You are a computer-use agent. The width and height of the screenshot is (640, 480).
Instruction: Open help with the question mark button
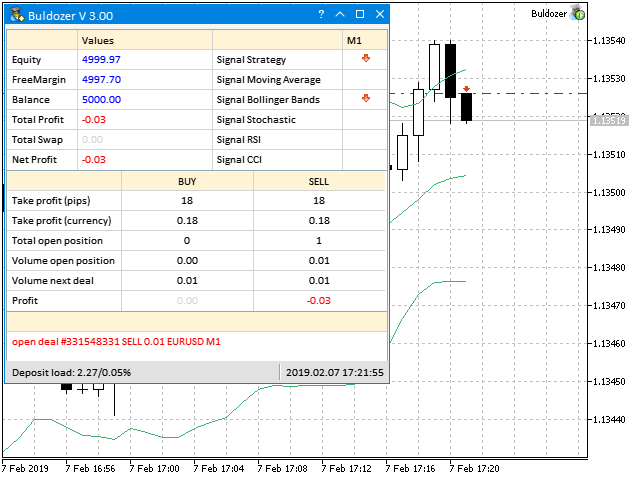(321, 15)
